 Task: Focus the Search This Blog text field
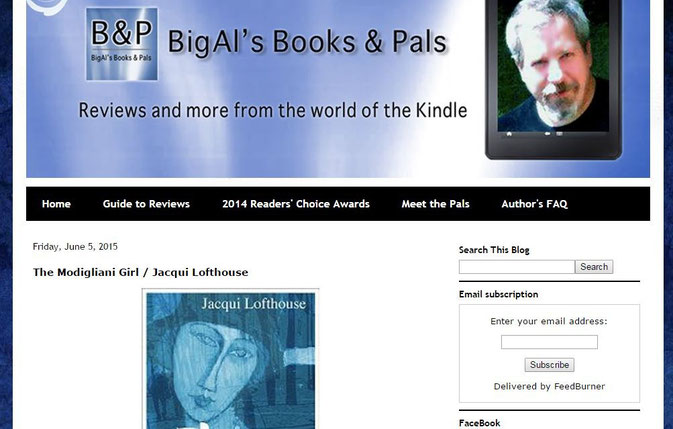click(x=517, y=267)
